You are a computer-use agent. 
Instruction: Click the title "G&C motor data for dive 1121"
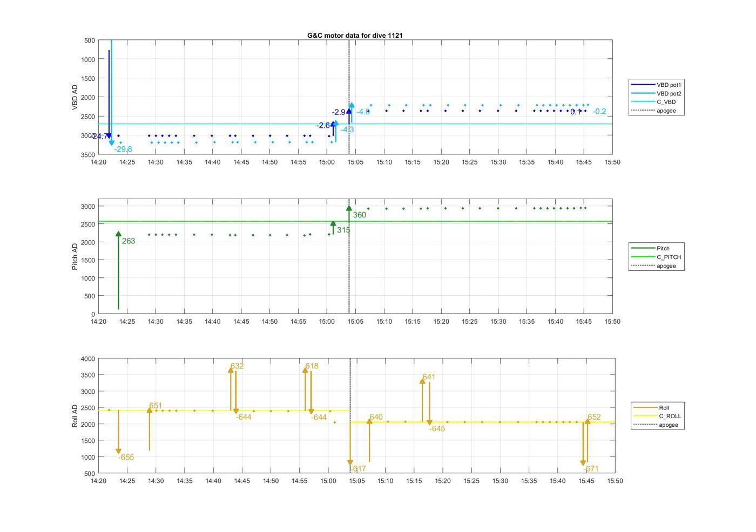click(x=355, y=36)
